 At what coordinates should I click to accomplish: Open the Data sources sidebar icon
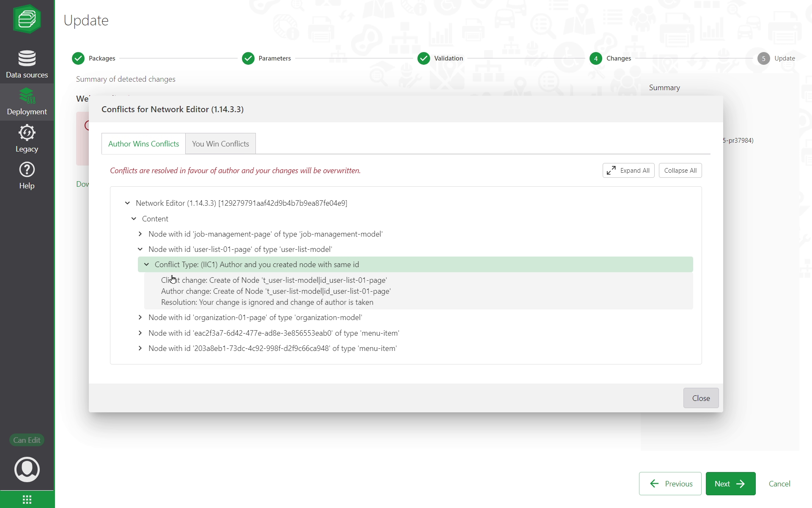pos(27,59)
